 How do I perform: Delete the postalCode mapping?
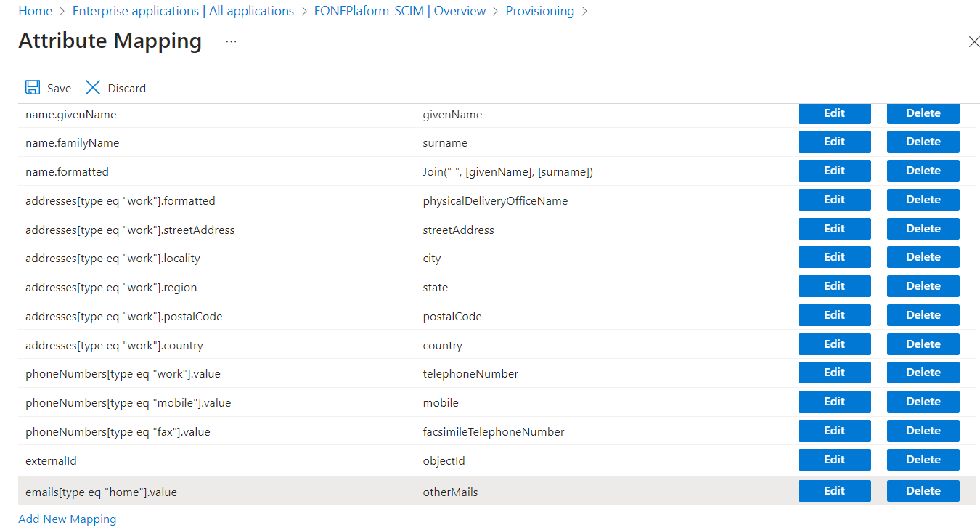pyautogui.click(x=923, y=315)
